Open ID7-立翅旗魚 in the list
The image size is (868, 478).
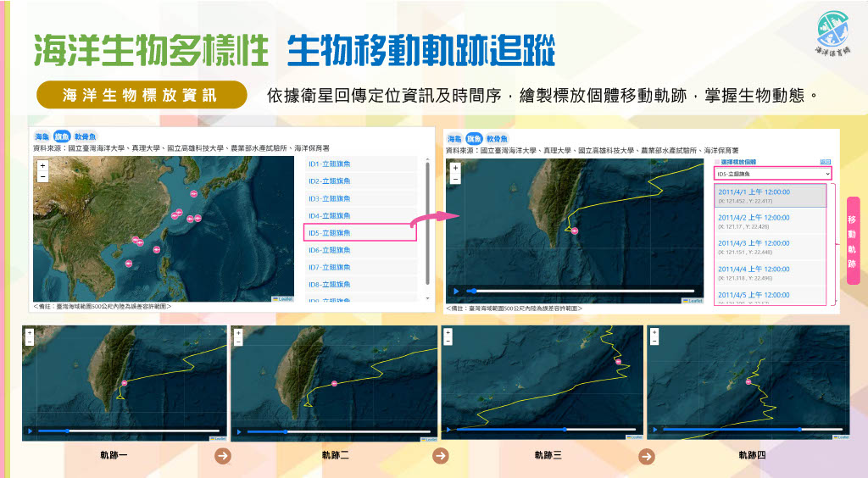coord(361,267)
